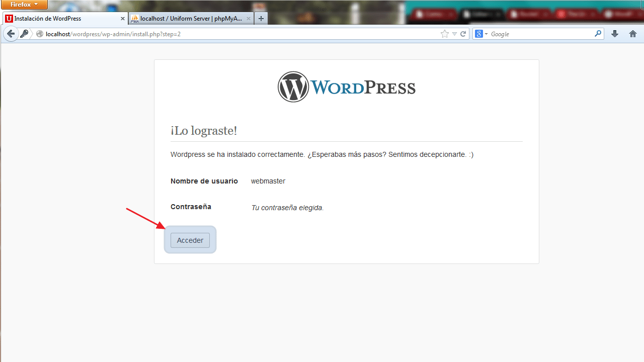644x362 pixels.
Task: Click the Tu contraseña elegida text
Action: pos(287,208)
